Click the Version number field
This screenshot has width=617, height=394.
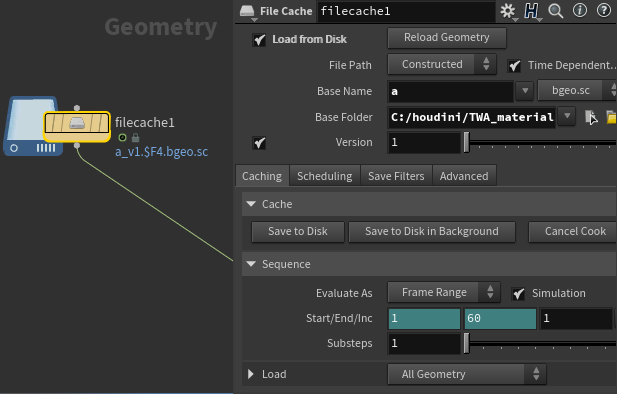click(424, 142)
